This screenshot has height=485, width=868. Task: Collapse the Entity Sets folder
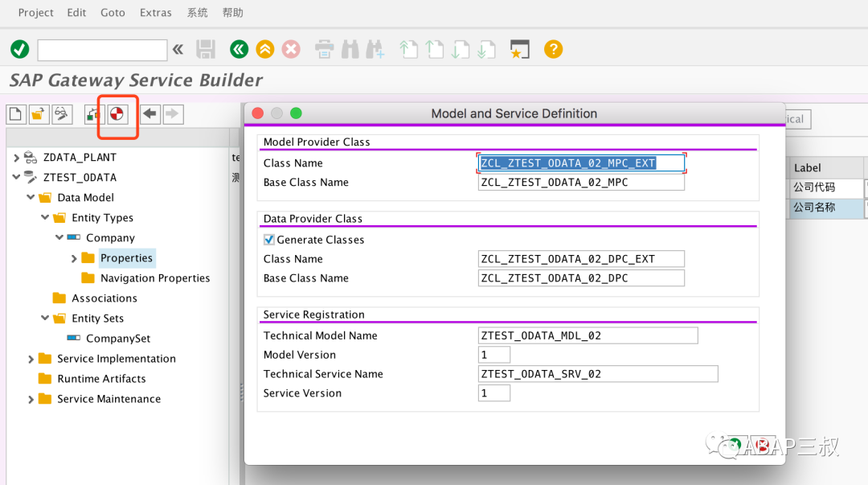[x=45, y=319]
